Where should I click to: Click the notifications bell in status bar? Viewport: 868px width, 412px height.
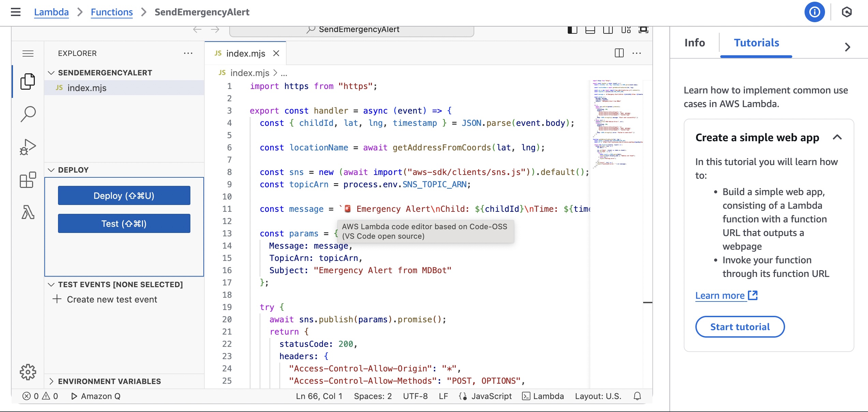click(637, 396)
